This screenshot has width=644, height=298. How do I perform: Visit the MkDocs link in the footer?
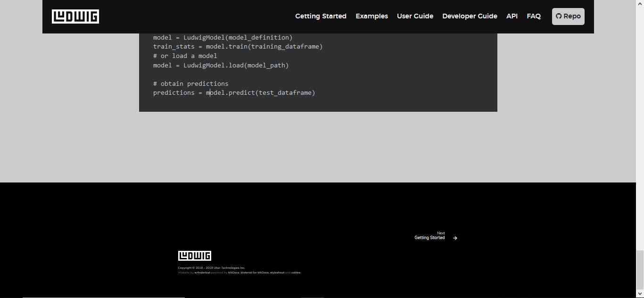point(233,272)
